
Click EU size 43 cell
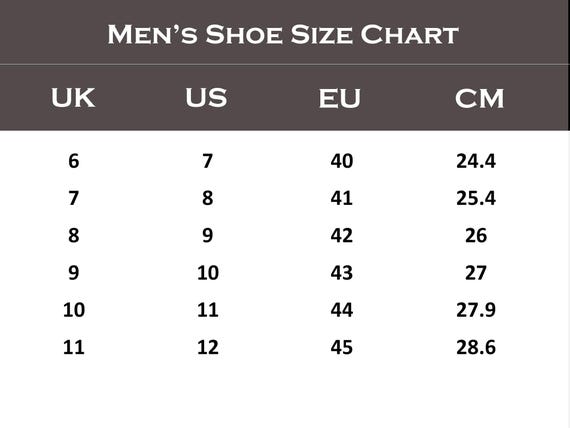(x=341, y=273)
